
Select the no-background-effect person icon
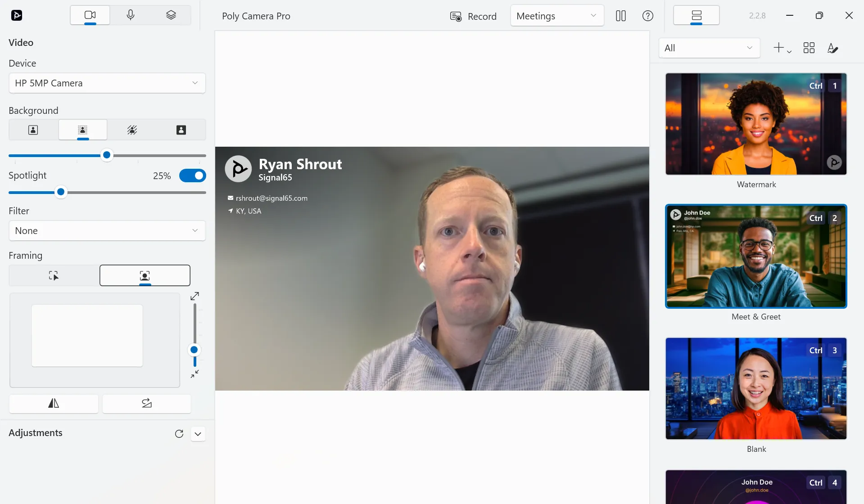pos(33,130)
